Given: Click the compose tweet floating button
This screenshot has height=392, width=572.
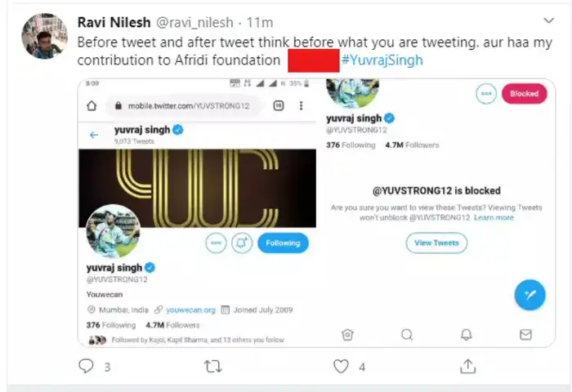Looking at the screenshot, I should point(530,294).
